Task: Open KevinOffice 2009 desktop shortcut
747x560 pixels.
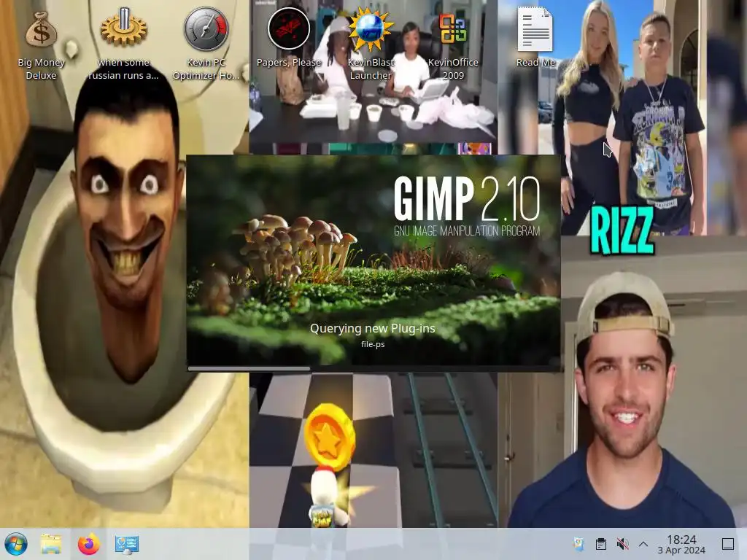Action: 453,44
